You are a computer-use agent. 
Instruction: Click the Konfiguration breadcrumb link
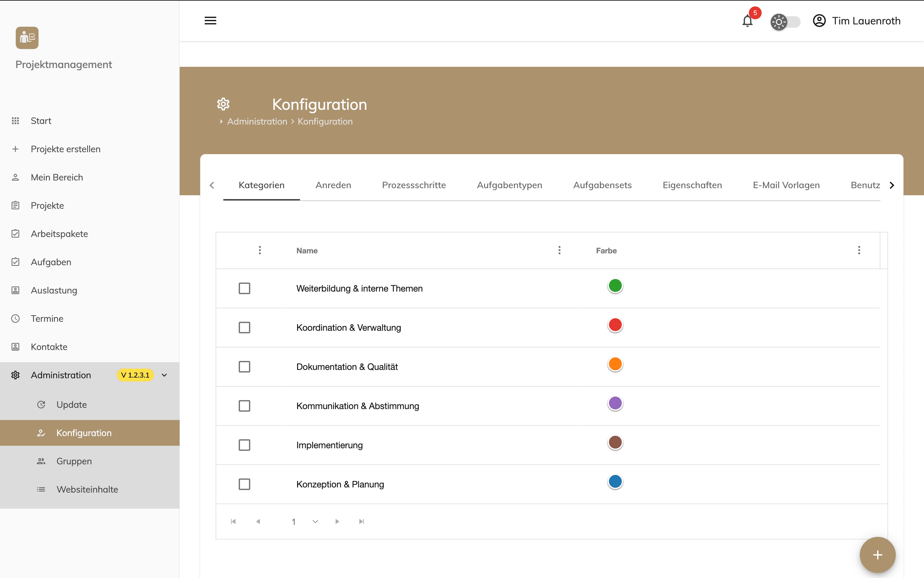[x=325, y=122]
